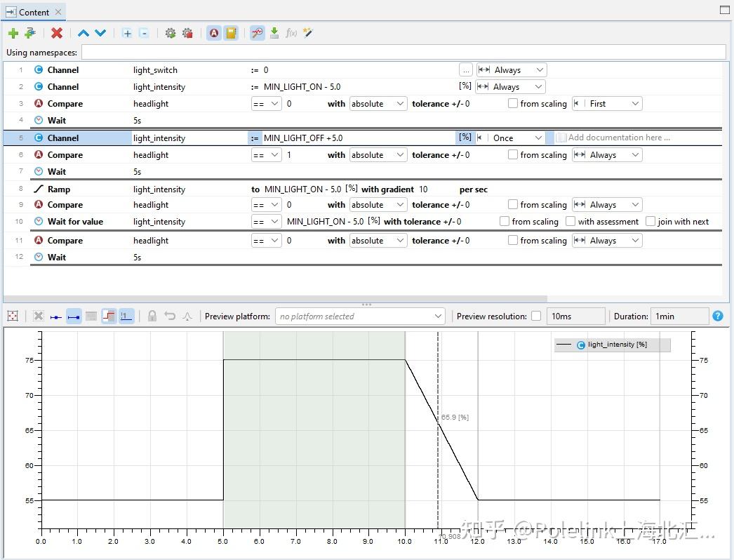Open the Preview platform dropdown
Image resolution: width=734 pixels, height=560 pixels.
(x=360, y=316)
